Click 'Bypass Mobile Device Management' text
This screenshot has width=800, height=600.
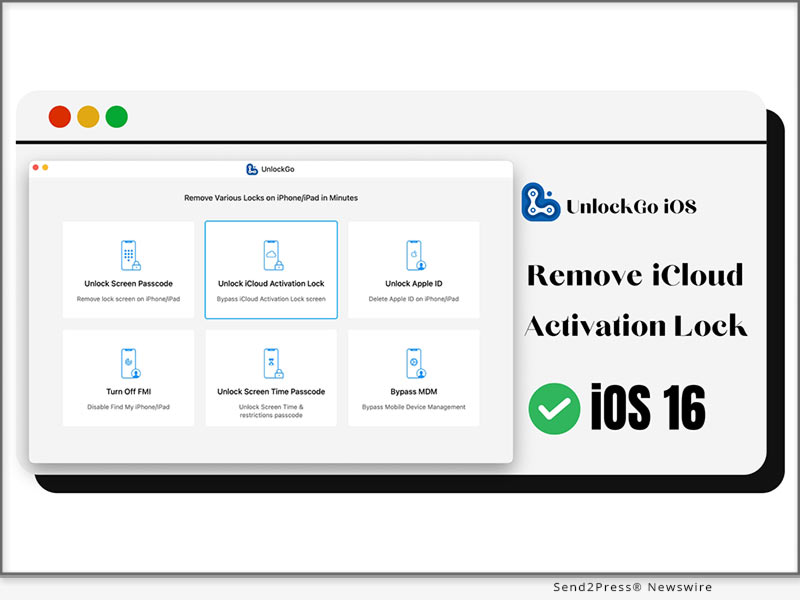[x=414, y=407]
